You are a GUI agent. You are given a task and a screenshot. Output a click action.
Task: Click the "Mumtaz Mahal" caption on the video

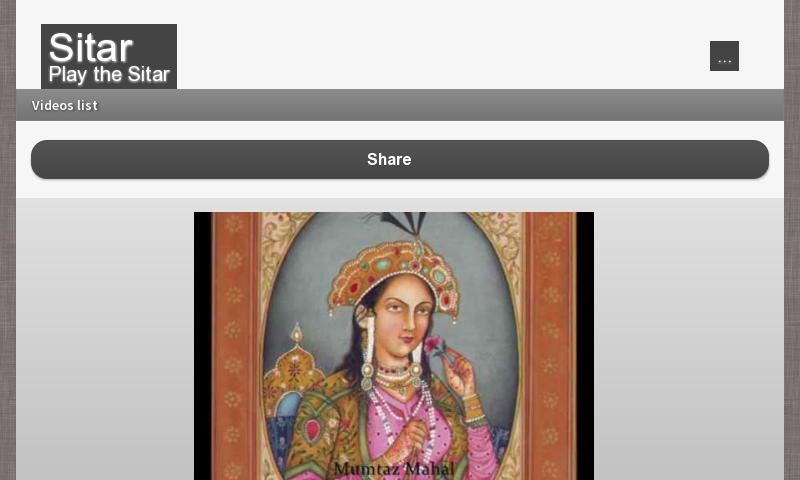(393, 469)
